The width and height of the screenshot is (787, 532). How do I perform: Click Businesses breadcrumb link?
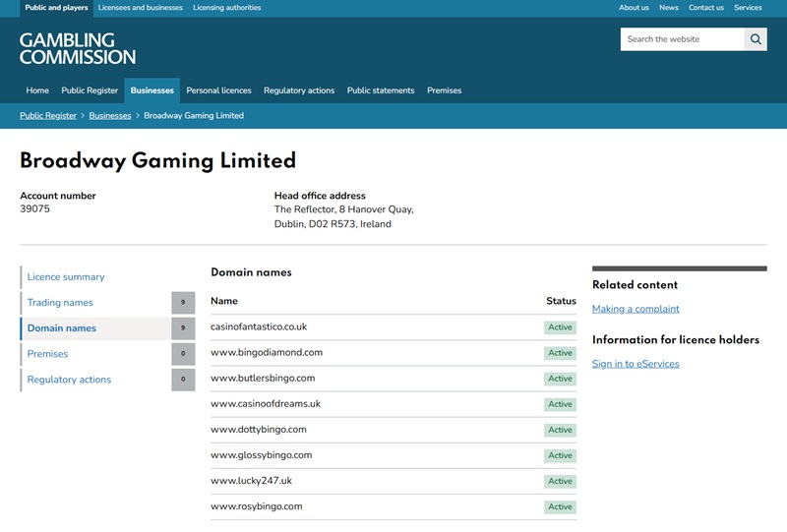110,116
